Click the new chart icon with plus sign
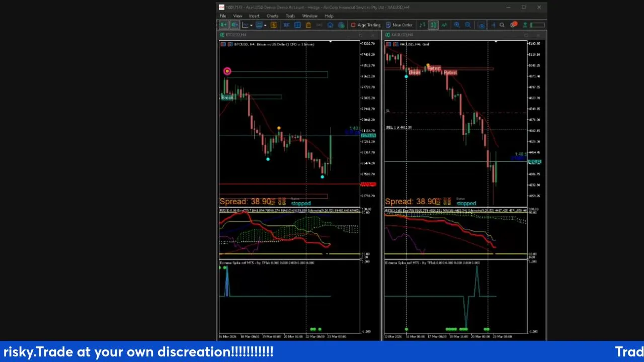 (223, 25)
